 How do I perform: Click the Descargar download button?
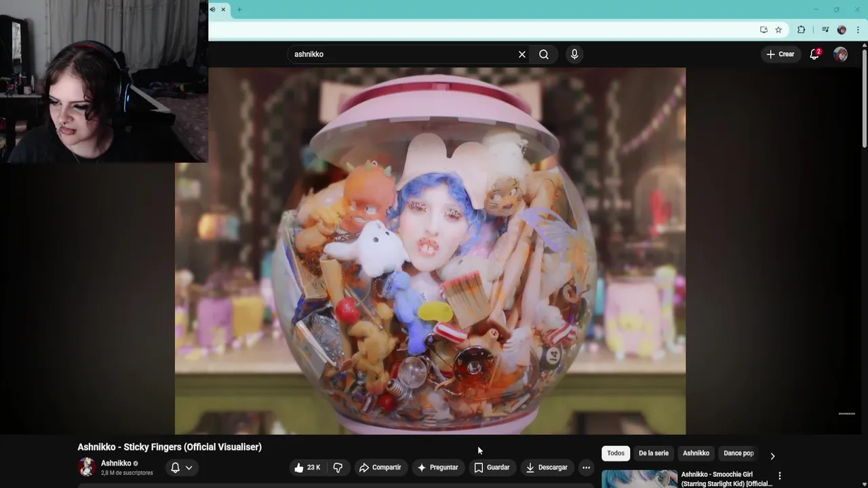(547, 468)
